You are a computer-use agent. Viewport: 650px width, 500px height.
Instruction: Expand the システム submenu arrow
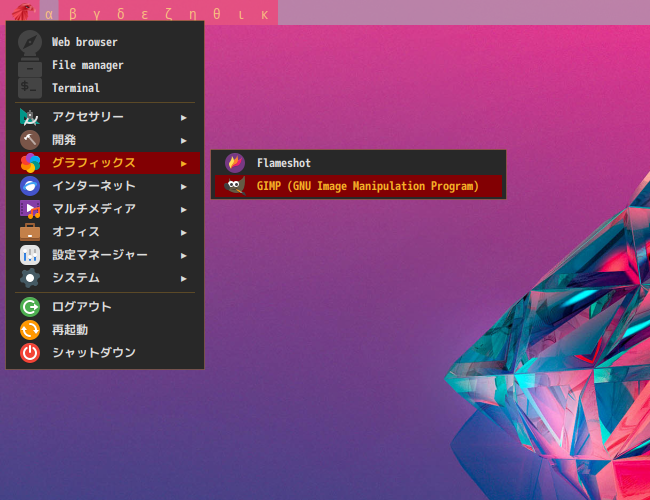(184, 279)
